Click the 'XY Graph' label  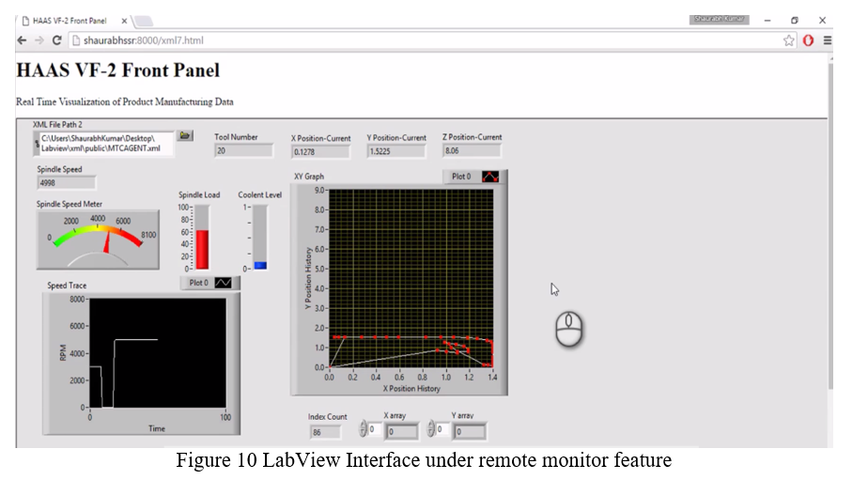pyautogui.click(x=309, y=177)
